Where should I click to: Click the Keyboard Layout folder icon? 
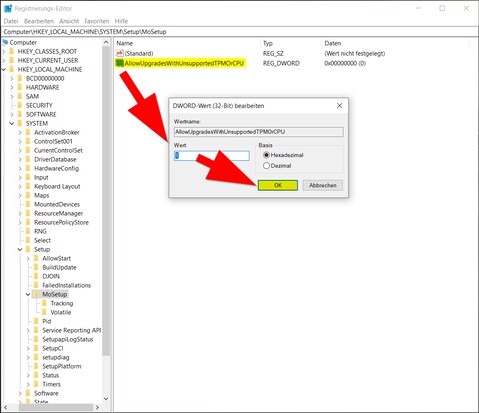pos(28,186)
